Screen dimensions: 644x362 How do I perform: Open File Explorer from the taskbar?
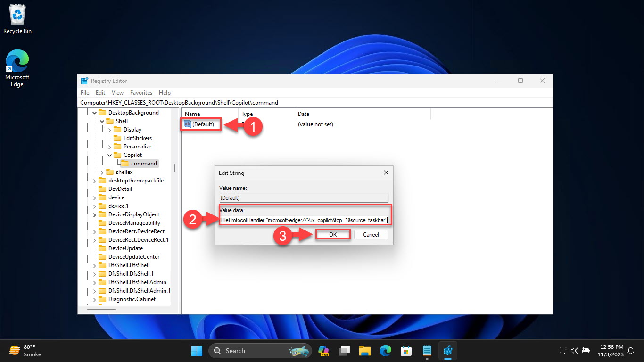pyautogui.click(x=365, y=351)
